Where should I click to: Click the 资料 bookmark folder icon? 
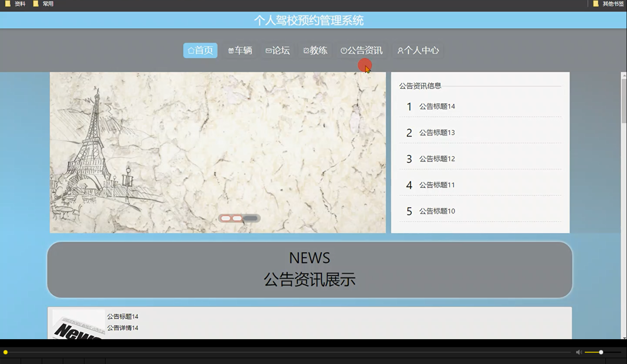click(x=7, y=3)
